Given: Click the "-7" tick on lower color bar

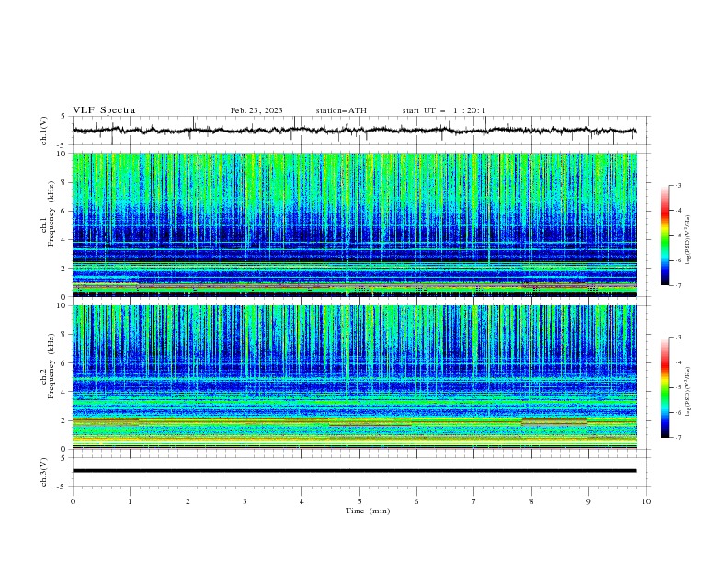Looking at the screenshot, I should pos(678,437).
